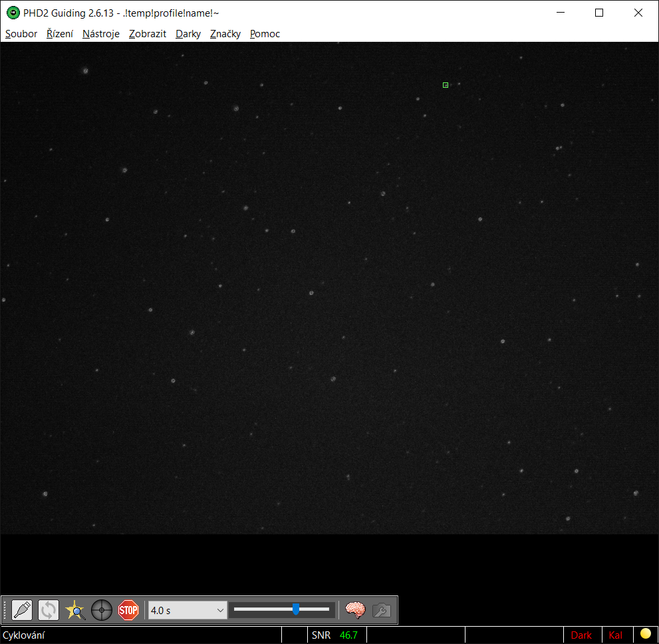Open the Značky menu
Viewport: 659px width, 644px height.
225,34
